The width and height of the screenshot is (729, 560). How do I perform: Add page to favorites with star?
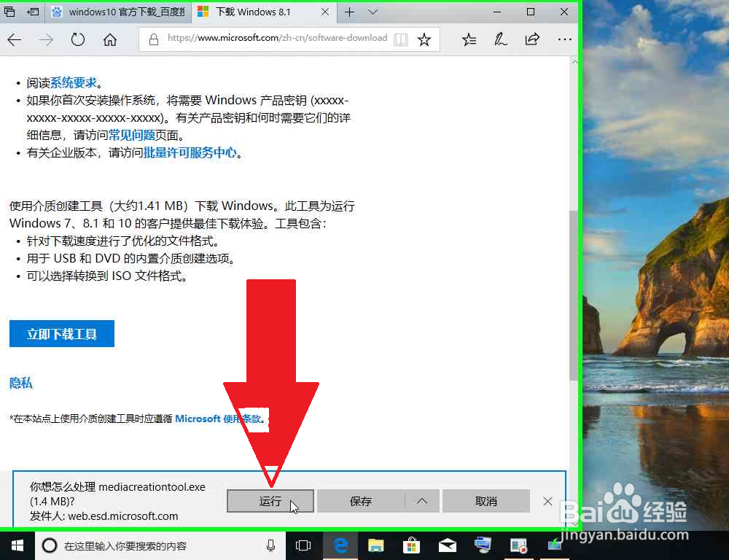click(x=424, y=39)
